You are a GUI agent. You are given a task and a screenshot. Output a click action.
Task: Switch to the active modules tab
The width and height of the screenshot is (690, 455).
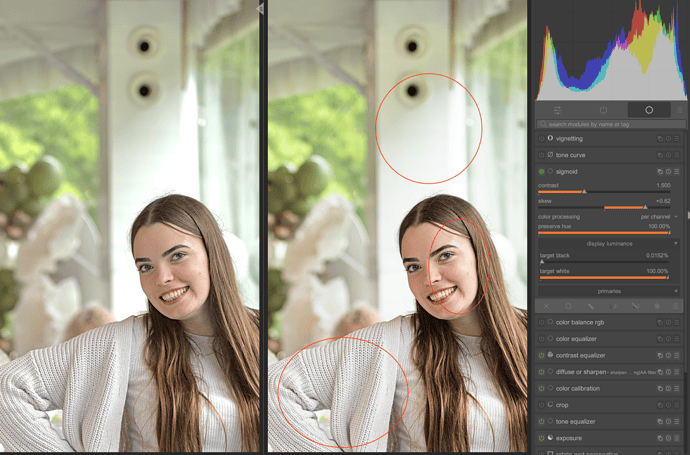[603, 109]
